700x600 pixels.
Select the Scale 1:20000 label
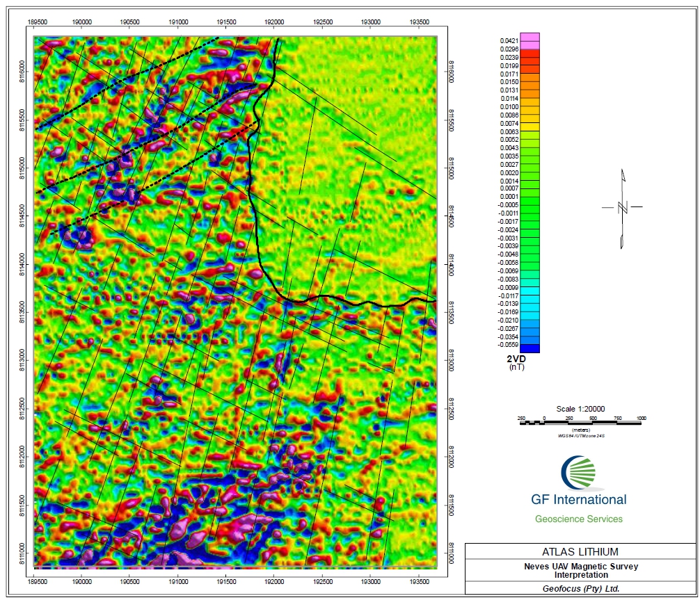point(580,408)
